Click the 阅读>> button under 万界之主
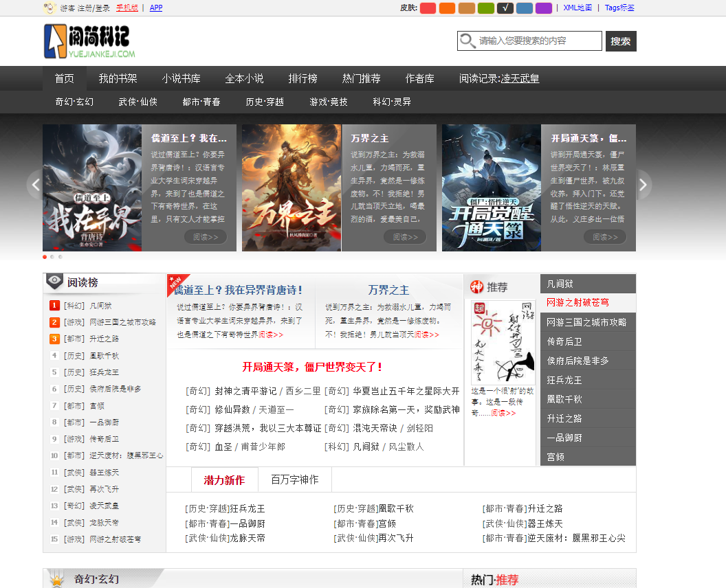Image resolution: width=726 pixels, height=588 pixels. (x=404, y=237)
